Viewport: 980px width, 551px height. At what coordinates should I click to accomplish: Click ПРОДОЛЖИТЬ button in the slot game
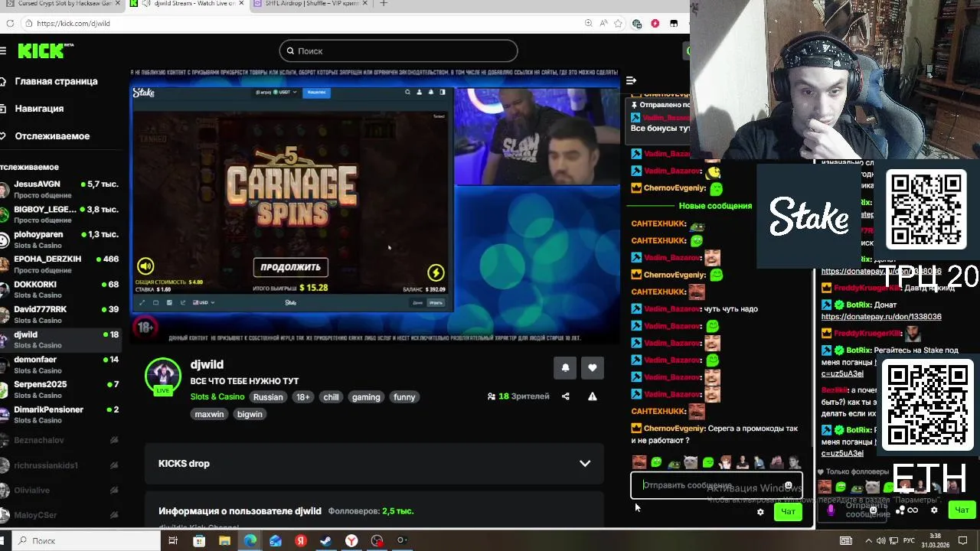click(290, 267)
